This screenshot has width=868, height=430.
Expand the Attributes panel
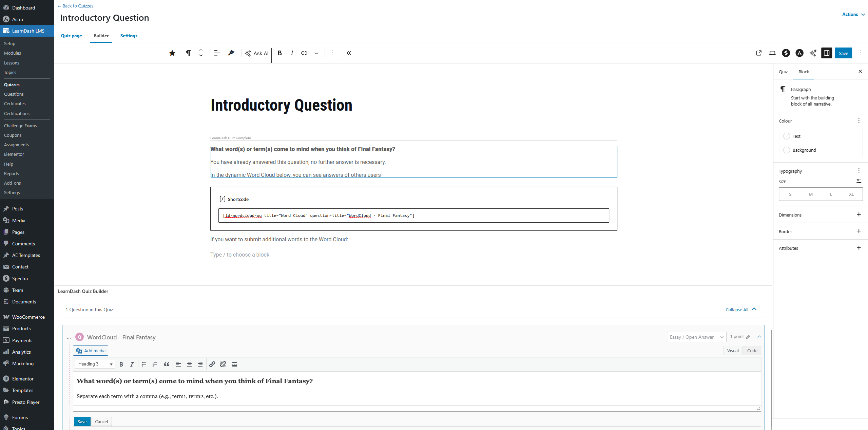click(821, 248)
